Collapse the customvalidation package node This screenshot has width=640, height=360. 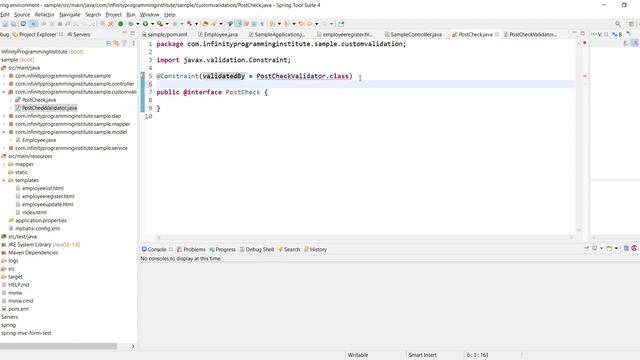tap(4, 92)
